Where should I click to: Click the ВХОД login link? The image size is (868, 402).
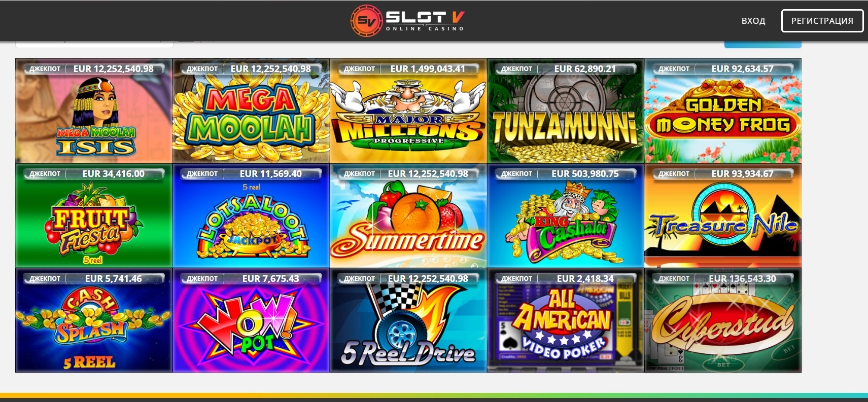(753, 21)
